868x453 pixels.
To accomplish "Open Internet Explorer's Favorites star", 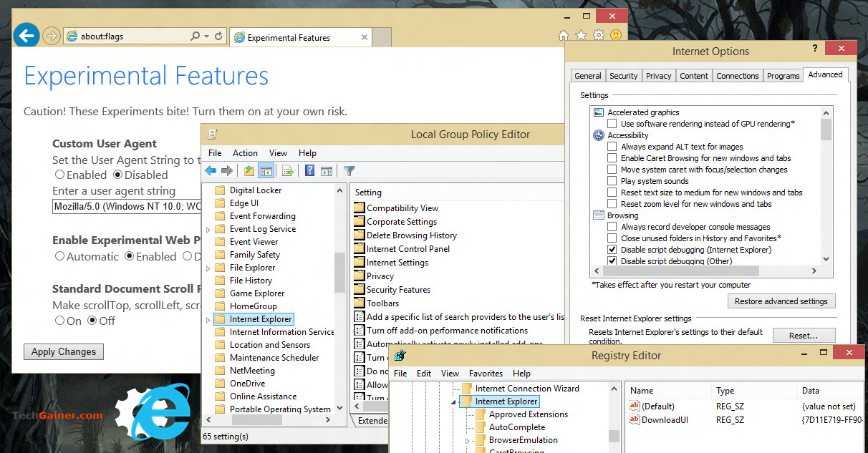I will (581, 35).
